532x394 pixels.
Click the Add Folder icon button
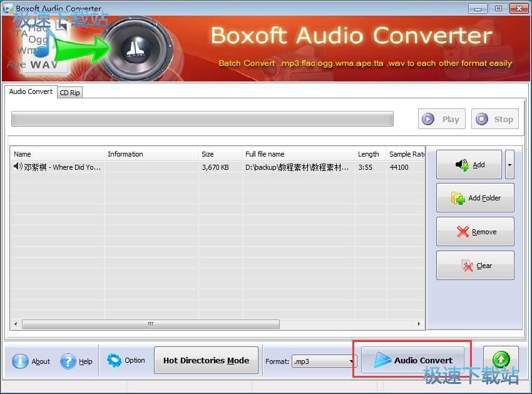point(458,198)
